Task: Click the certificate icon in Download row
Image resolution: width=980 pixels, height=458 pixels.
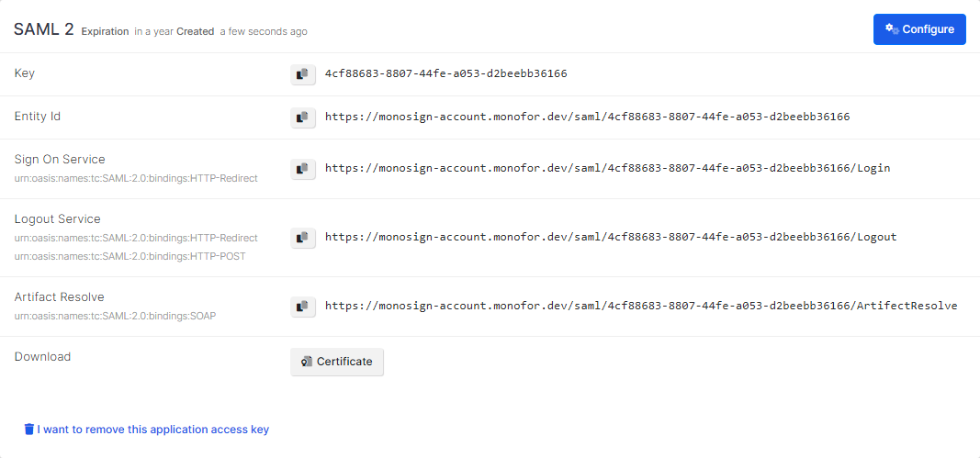Action: click(307, 362)
